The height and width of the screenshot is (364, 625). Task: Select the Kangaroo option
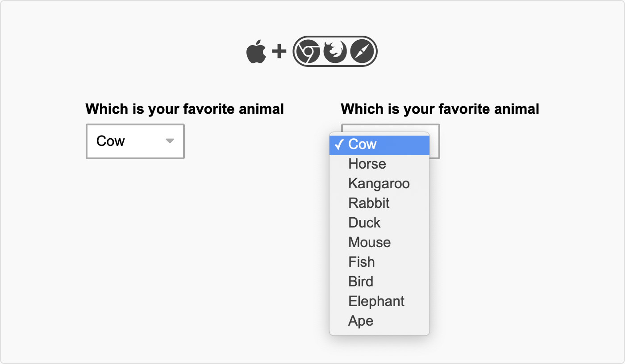tap(379, 183)
